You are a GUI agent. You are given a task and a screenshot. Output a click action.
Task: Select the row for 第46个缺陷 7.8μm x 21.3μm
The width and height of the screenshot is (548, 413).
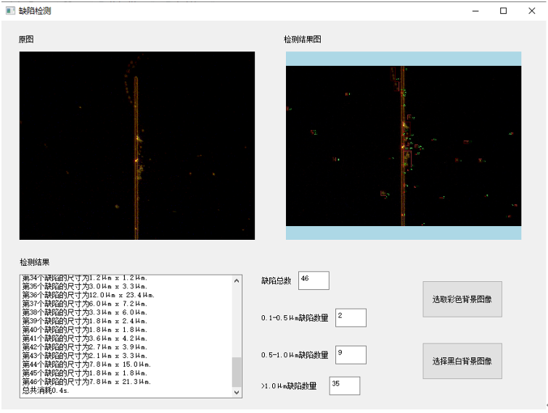coord(87,382)
